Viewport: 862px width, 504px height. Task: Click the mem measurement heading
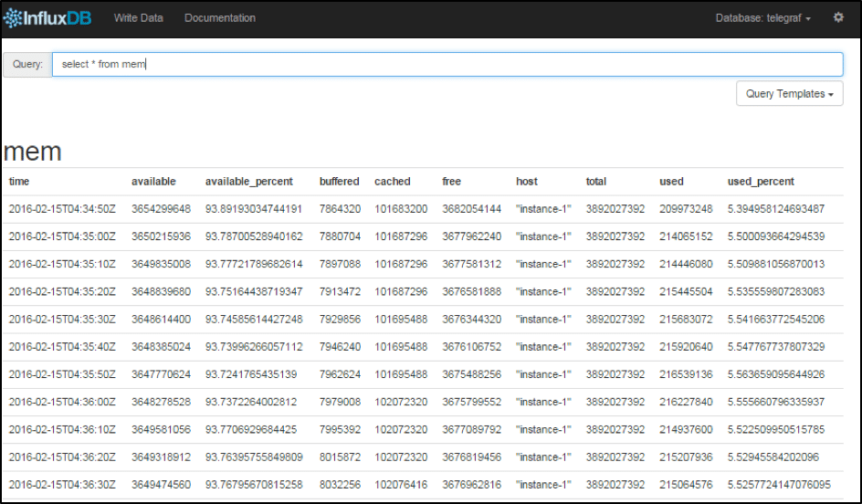[33, 151]
